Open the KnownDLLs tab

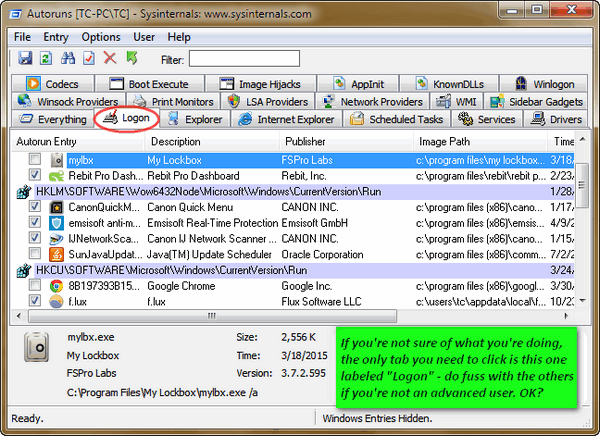coord(449,83)
